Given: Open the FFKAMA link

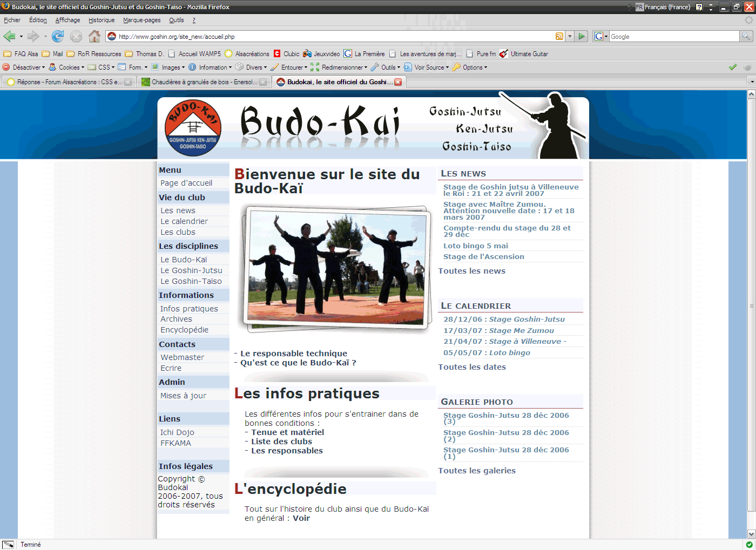Looking at the screenshot, I should [x=175, y=443].
